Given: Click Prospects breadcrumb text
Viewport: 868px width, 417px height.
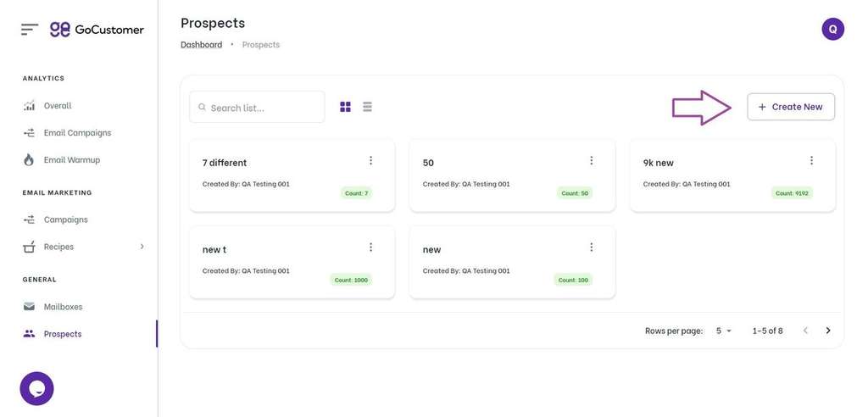Looking at the screenshot, I should (x=261, y=44).
